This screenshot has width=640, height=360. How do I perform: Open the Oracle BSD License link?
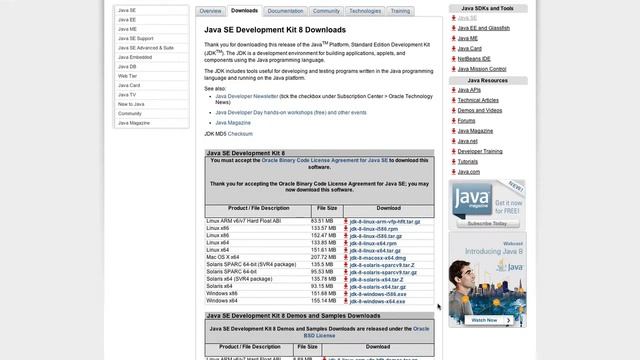[x=366, y=332]
